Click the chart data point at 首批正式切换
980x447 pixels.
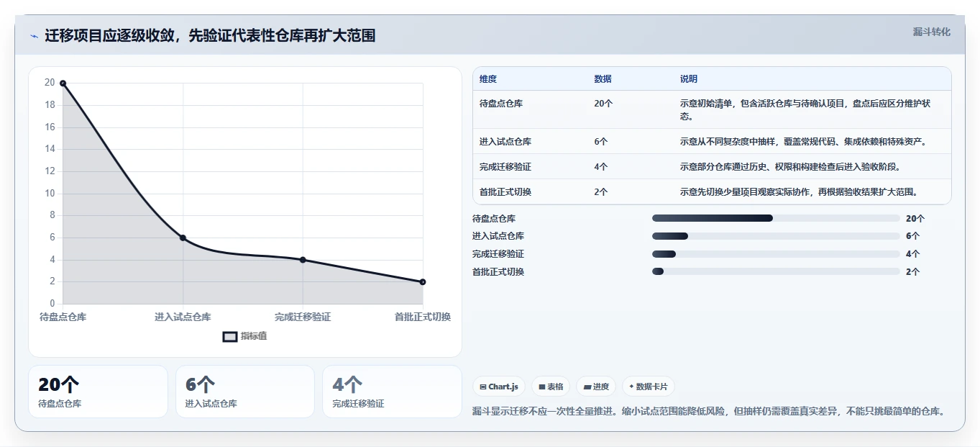coord(423,282)
